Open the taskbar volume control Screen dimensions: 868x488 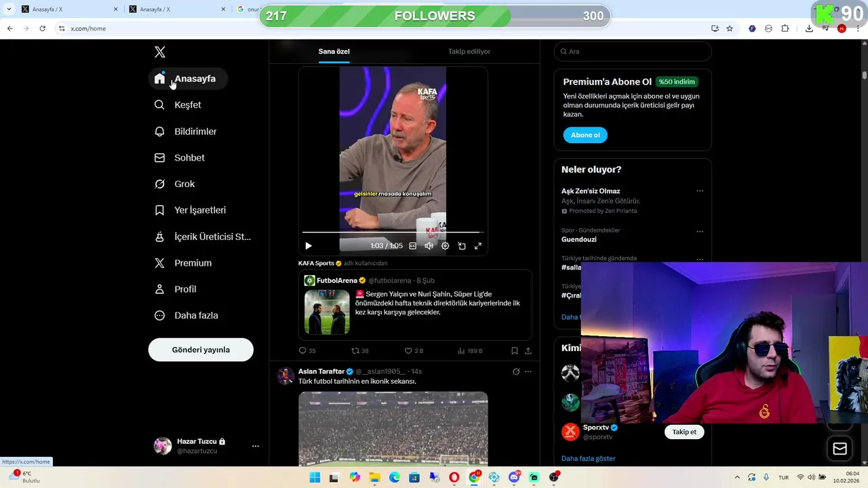click(811, 478)
